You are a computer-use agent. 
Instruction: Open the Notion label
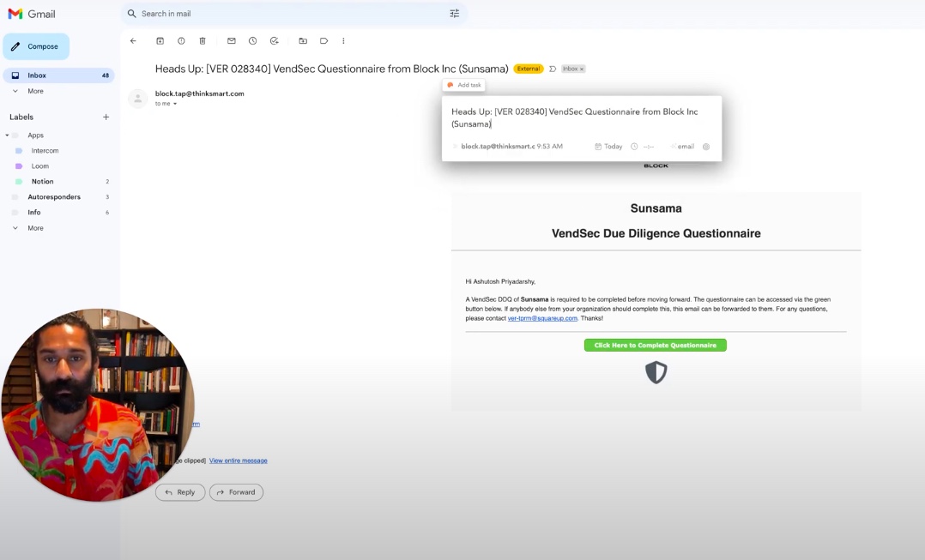(43, 182)
